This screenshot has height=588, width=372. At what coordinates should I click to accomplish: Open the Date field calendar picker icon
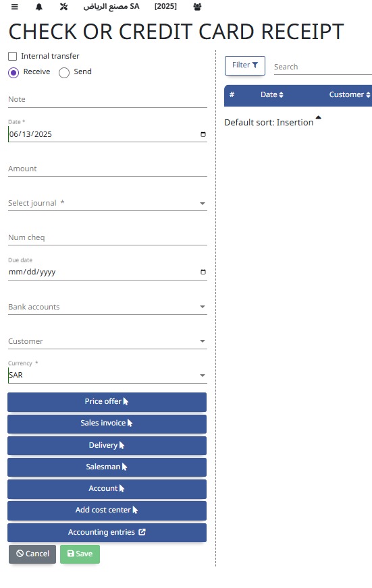pos(203,134)
